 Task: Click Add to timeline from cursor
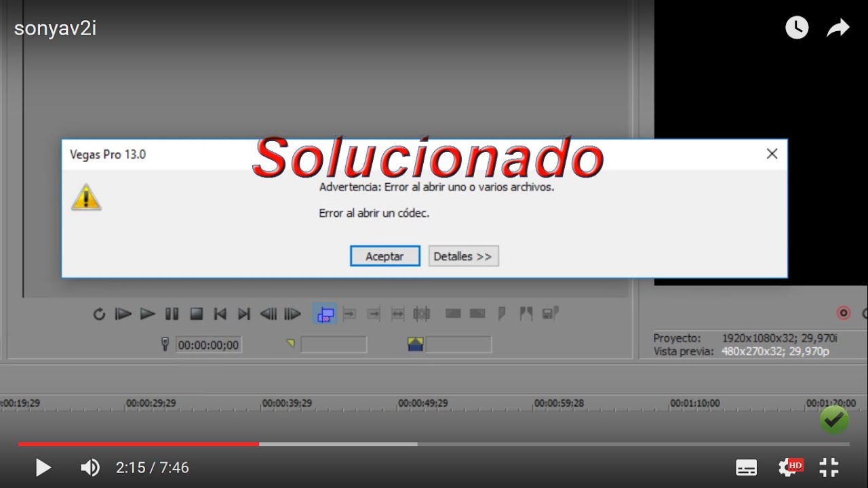coord(350,314)
